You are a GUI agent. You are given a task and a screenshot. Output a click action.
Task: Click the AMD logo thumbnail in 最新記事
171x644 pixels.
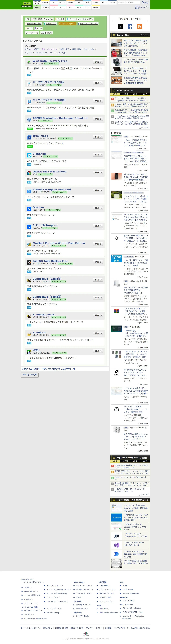click(117, 373)
